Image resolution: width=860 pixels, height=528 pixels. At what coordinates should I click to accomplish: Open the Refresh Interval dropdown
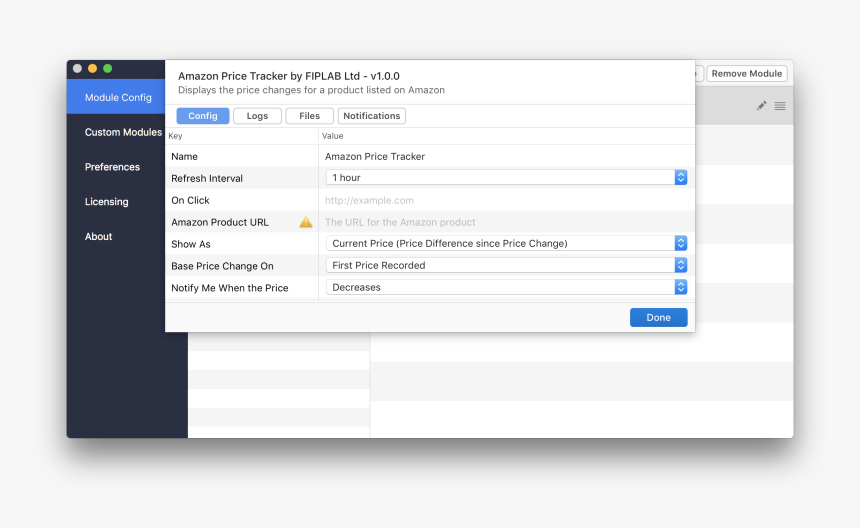click(506, 178)
